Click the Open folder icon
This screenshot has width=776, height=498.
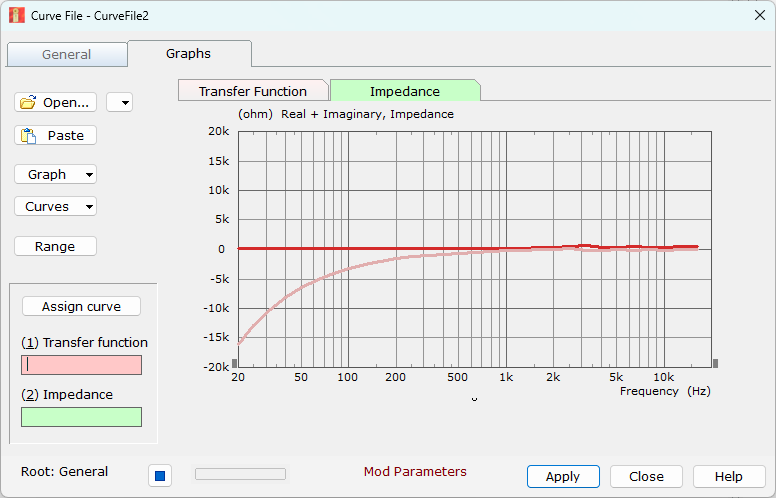28,102
